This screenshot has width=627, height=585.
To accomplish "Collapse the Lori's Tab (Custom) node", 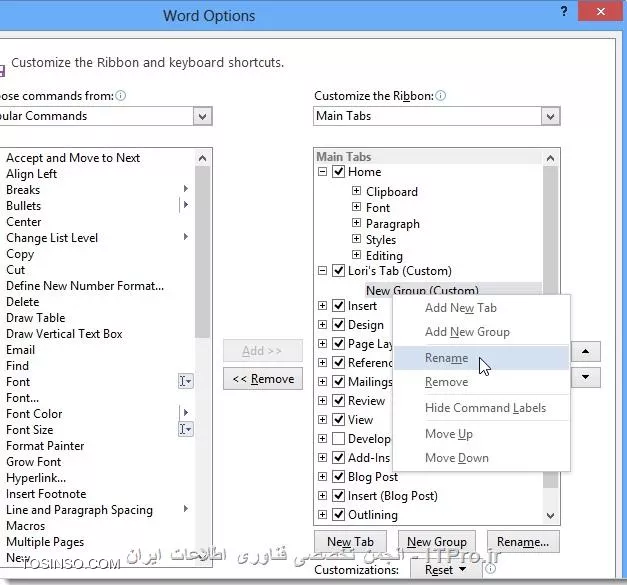I will tap(322, 271).
